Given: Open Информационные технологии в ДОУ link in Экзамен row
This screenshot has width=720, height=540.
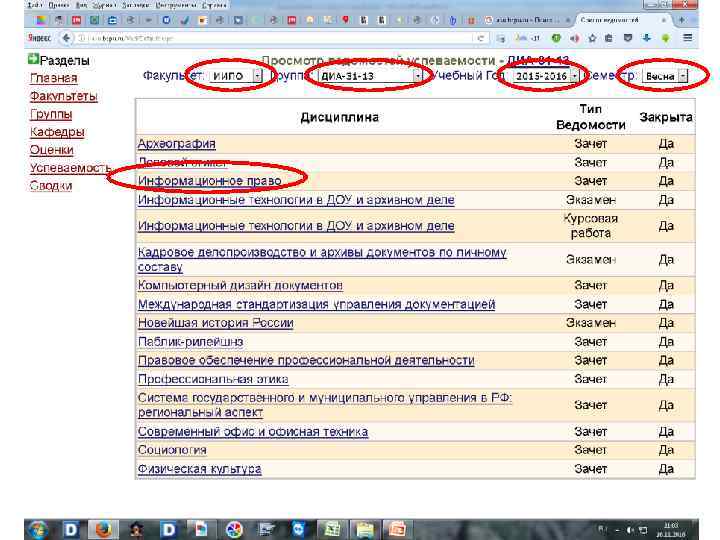Looking at the screenshot, I should click(296, 200).
